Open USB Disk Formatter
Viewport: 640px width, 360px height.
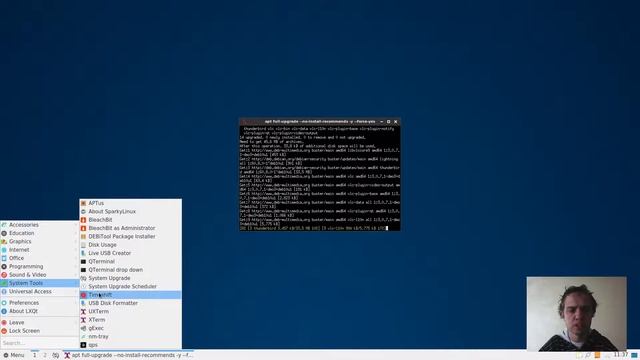point(131,303)
